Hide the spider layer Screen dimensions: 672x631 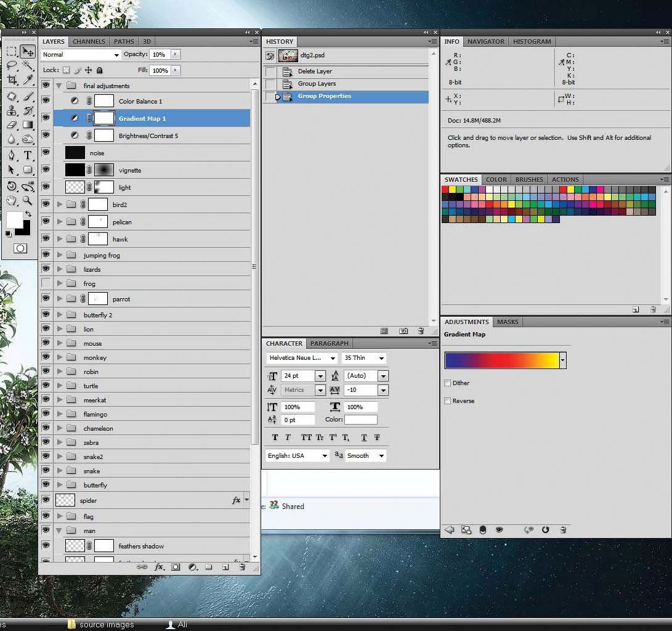pos(46,499)
